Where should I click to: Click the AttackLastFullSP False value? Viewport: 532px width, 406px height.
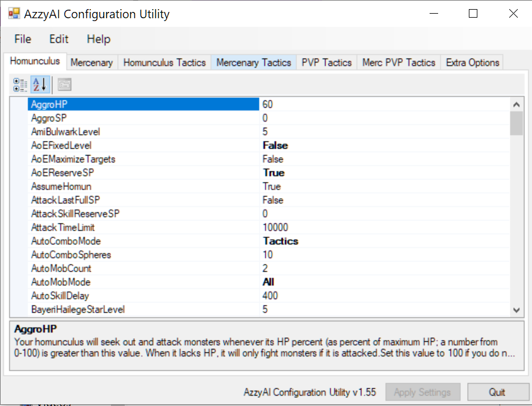pyautogui.click(x=385, y=200)
